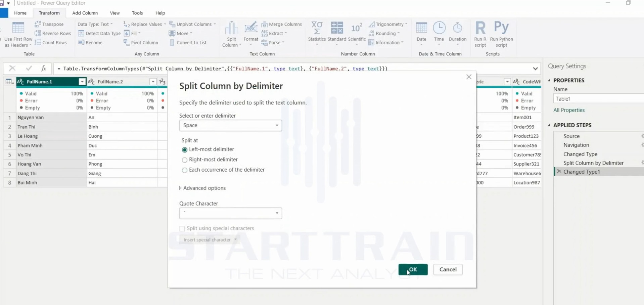This screenshot has height=305, width=644.
Task: Open the FullName.1 column filter dropdown
Action: [82, 82]
